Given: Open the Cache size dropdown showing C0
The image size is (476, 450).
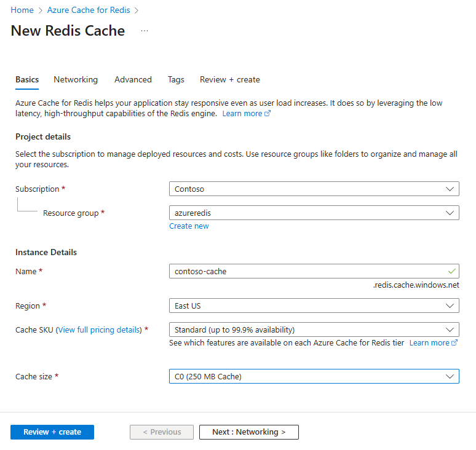Looking at the screenshot, I should (314, 376).
